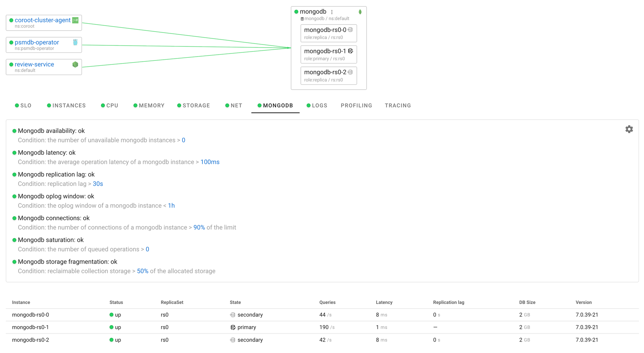Click the Mongodb oplog window: ok heading

[56, 196]
